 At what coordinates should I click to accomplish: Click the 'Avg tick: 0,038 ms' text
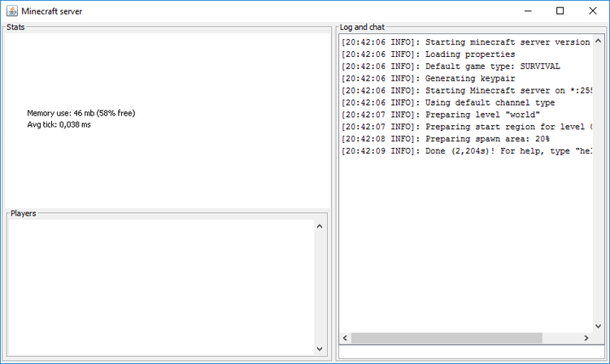point(59,124)
